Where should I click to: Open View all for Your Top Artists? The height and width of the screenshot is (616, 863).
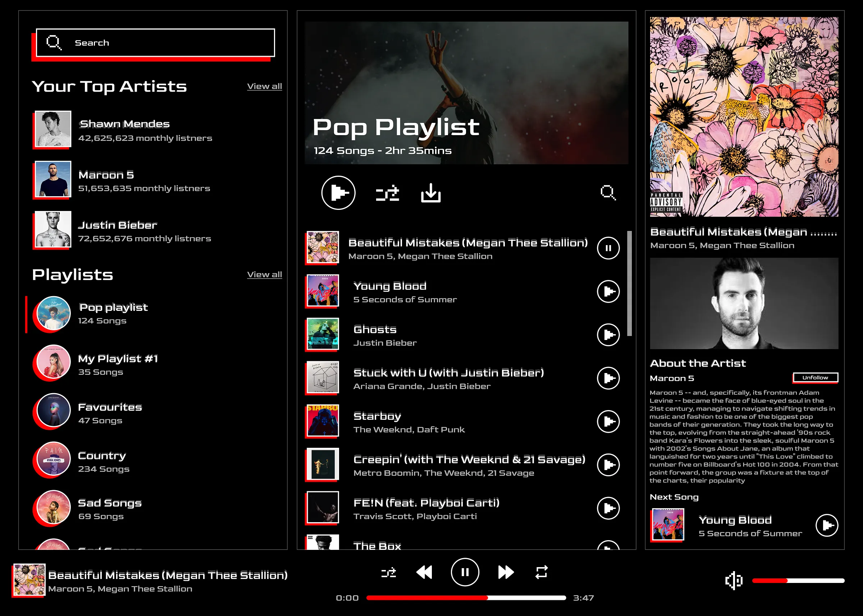tap(265, 86)
